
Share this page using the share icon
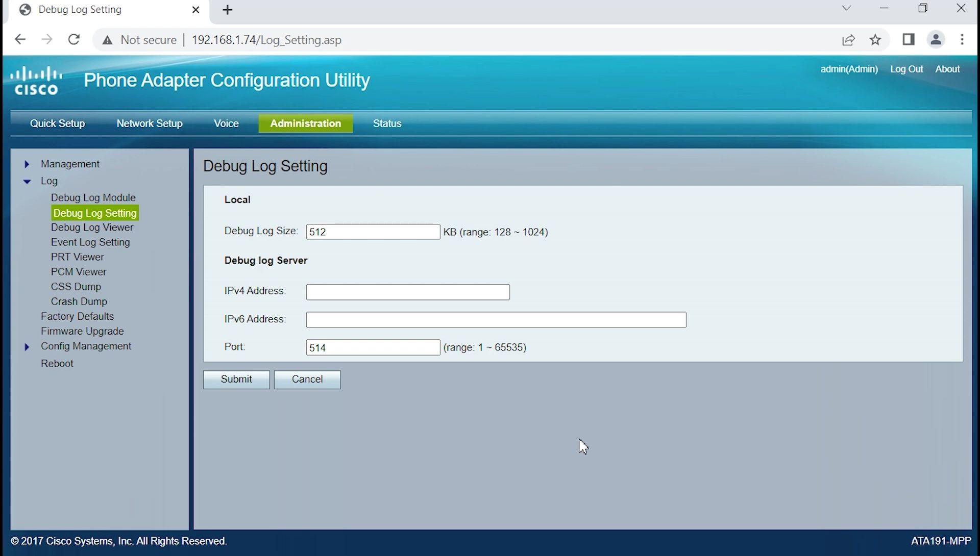point(848,40)
